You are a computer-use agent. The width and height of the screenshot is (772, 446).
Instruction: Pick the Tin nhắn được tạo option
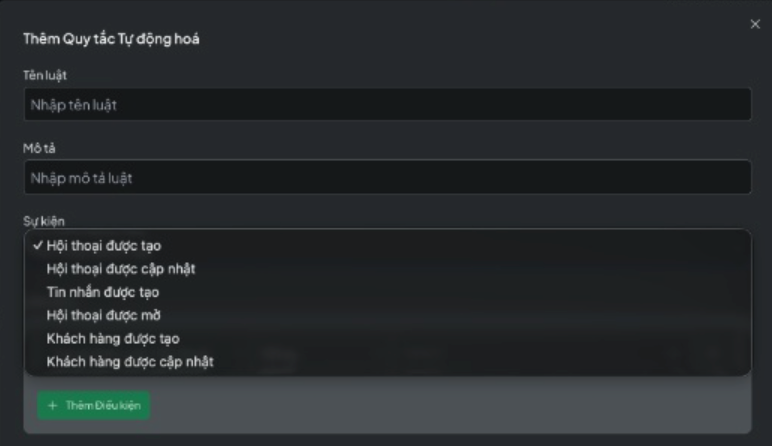click(x=103, y=292)
